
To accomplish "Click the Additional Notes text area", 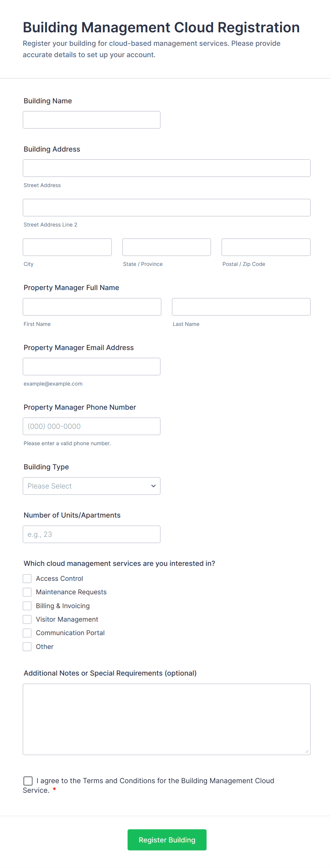I will 166,719.
